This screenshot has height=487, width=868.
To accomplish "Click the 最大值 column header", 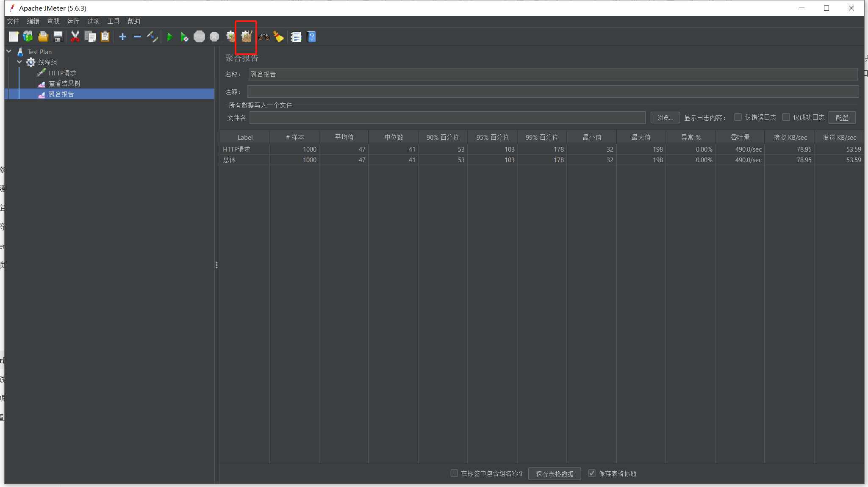I will click(641, 137).
